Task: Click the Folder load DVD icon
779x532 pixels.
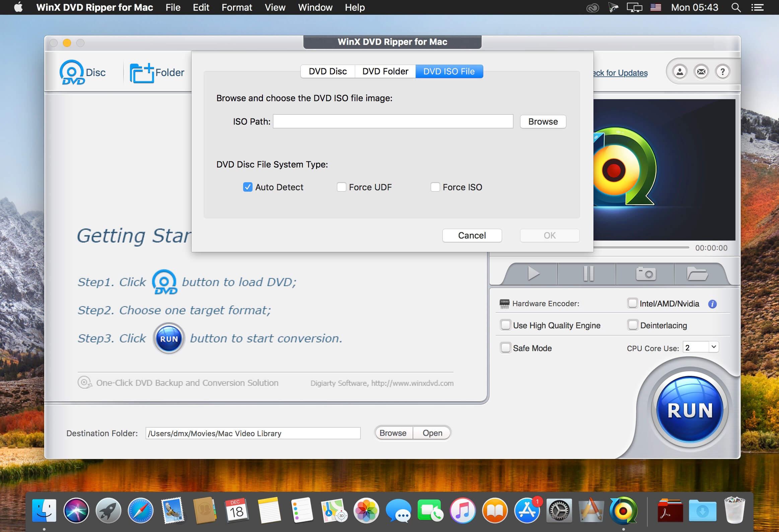Action: [156, 72]
